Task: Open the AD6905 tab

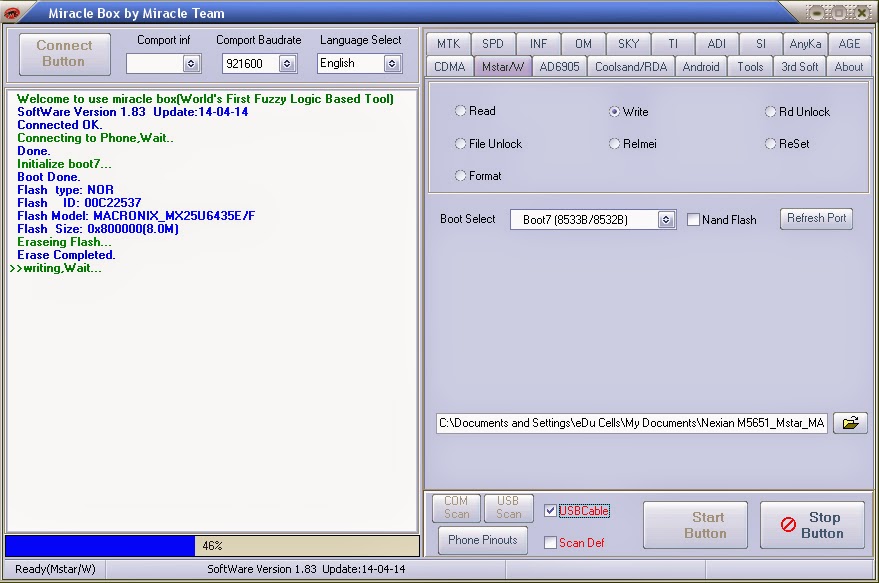Action: point(559,67)
